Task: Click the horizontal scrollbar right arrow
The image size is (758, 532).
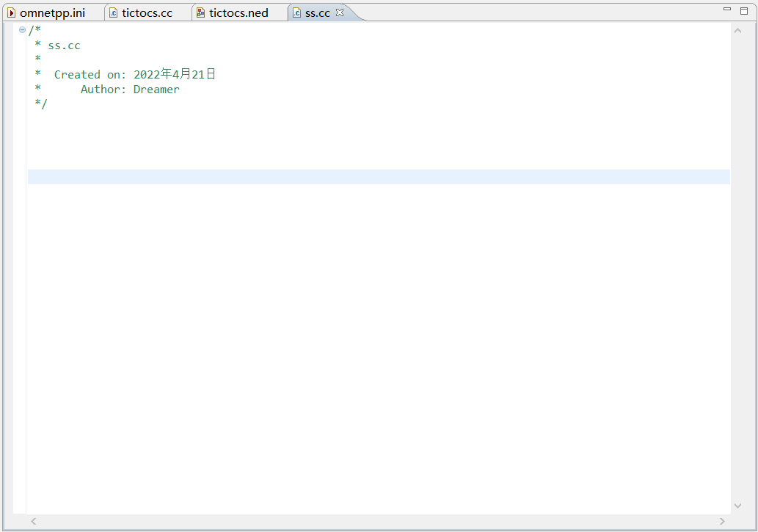Action: click(x=722, y=521)
